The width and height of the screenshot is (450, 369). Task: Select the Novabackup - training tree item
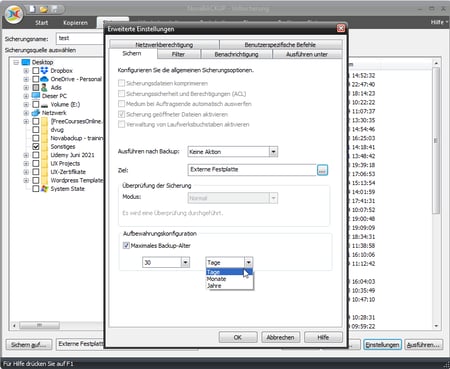[77, 138]
